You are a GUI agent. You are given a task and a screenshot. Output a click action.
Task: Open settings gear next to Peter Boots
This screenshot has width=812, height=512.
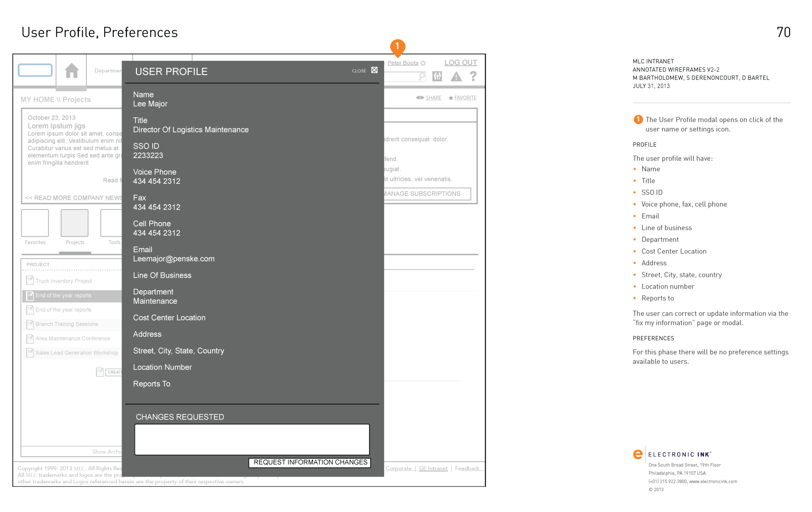(423, 63)
